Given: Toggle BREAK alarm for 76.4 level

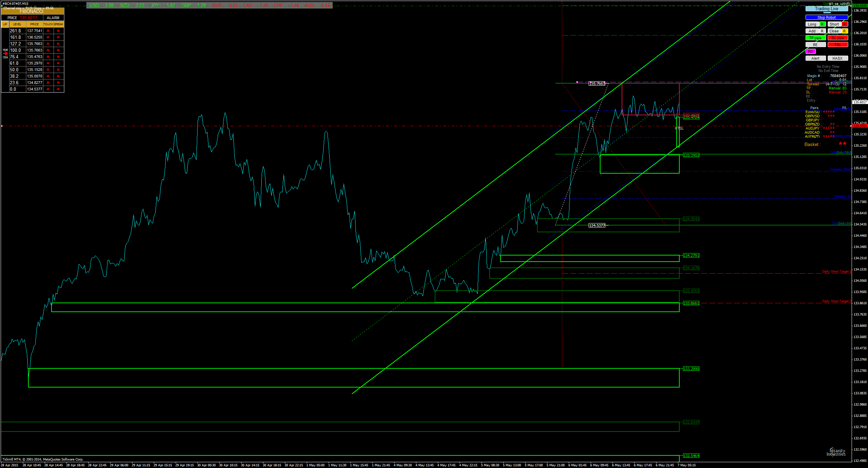Looking at the screenshot, I should pyautogui.click(x=58, y=57).
